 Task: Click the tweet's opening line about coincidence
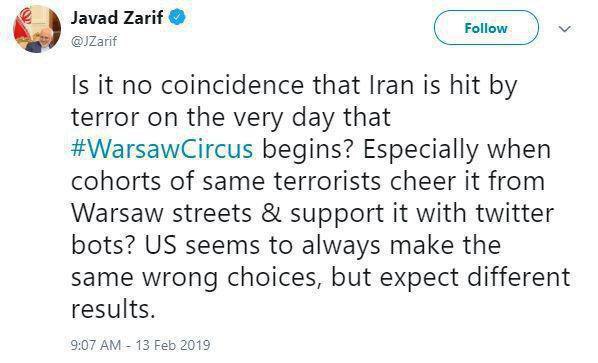(294, 85)
